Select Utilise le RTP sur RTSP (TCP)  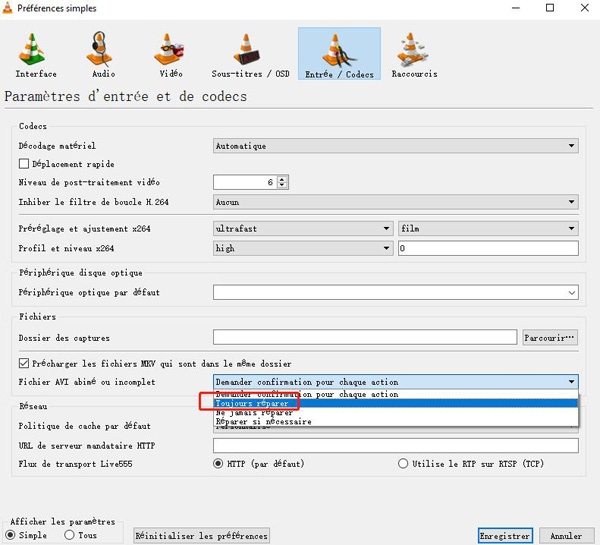point(403,464)
